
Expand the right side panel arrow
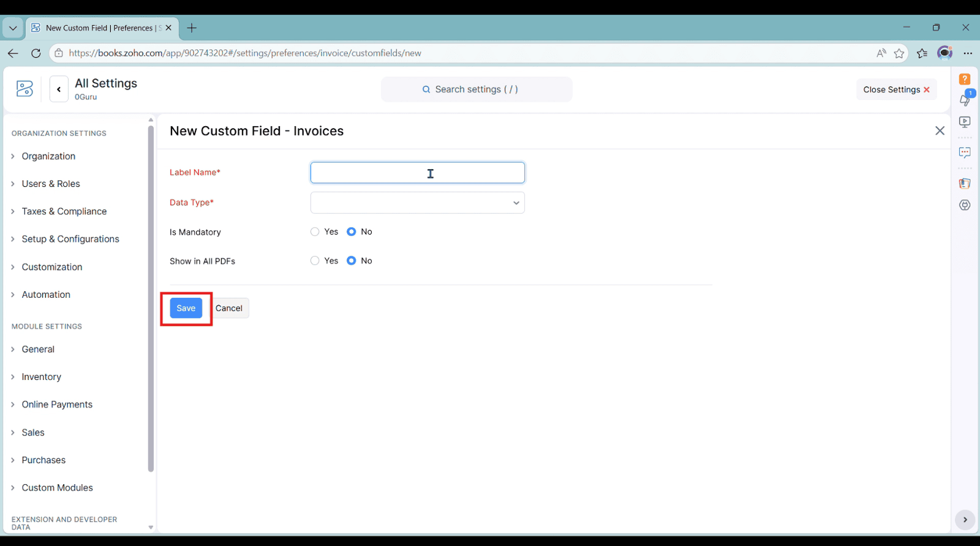pos(965,520)
